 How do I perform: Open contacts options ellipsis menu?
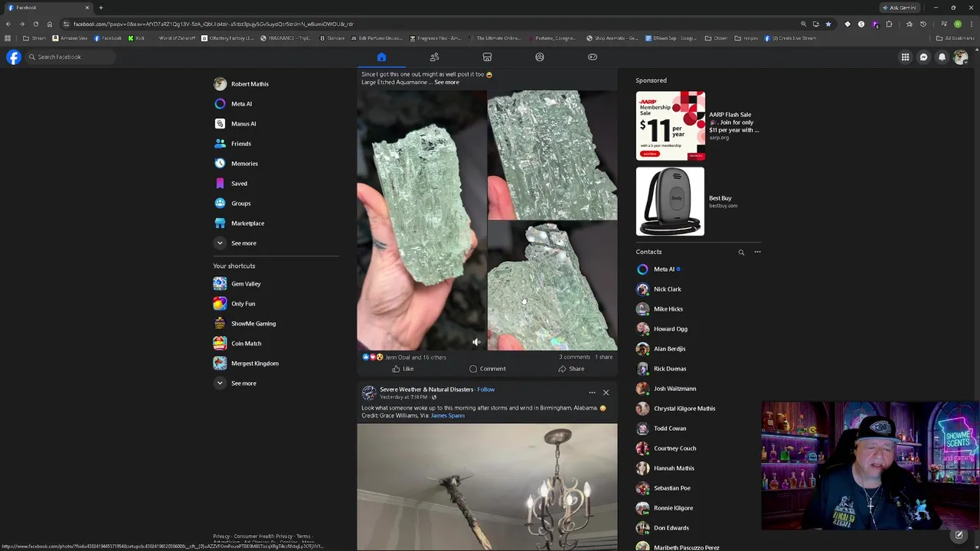[757, 252]
